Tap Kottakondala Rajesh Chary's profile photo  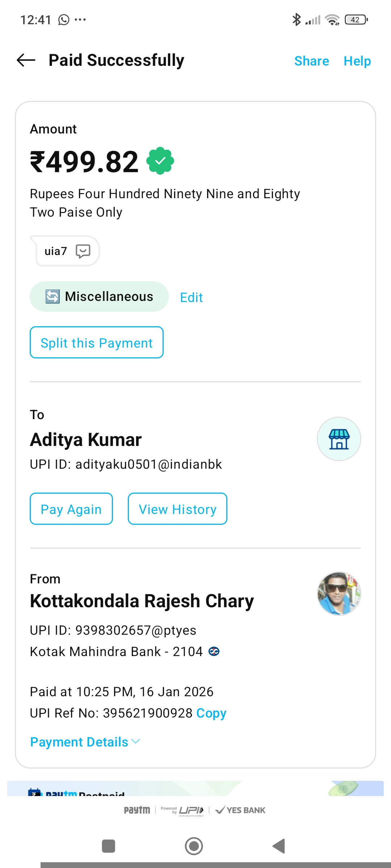pos(339,593)
